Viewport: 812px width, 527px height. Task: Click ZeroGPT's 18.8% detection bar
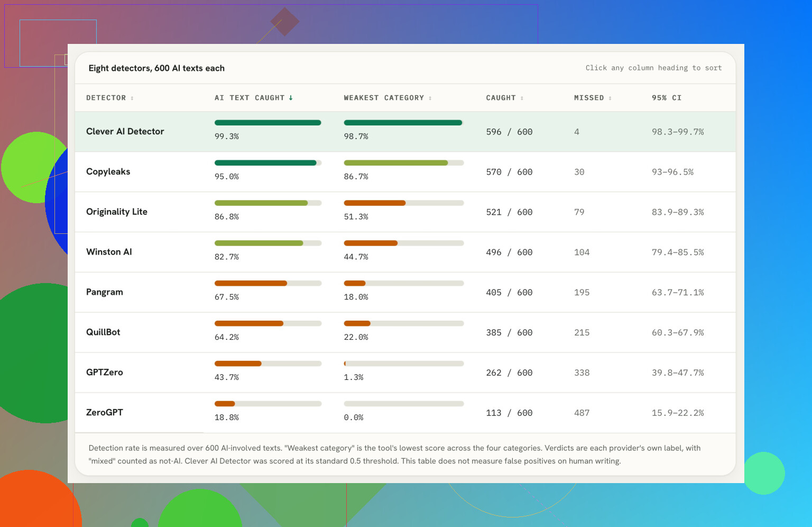click(x=268, y=404)
